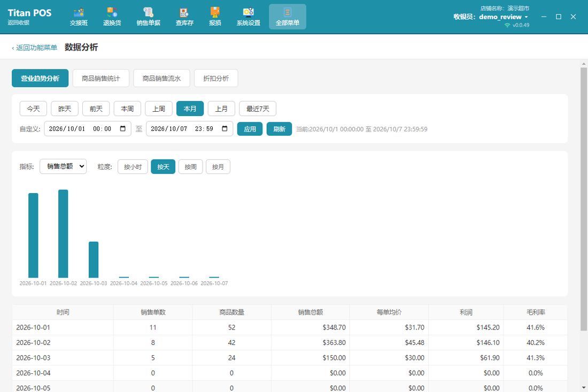This screenshot has height=392, width=588.
Task: Focus the end date field 2026/10/07
Action: pyautogui.click(x=190, y=129)
